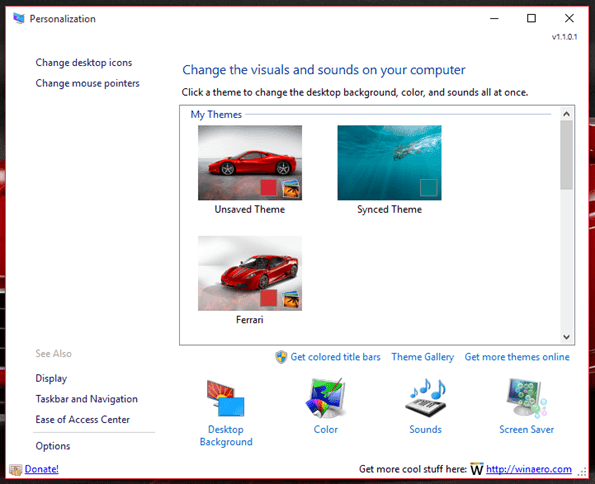Open Change desktop icons
The height and width of the screenshot is (484, 595).
[x=84, y=63]
